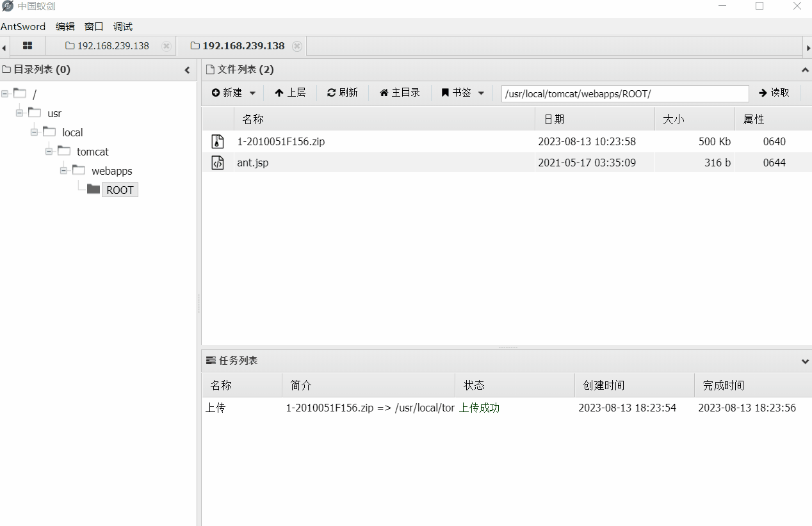
Task: Click the path input field
Action: coord(625,93)
